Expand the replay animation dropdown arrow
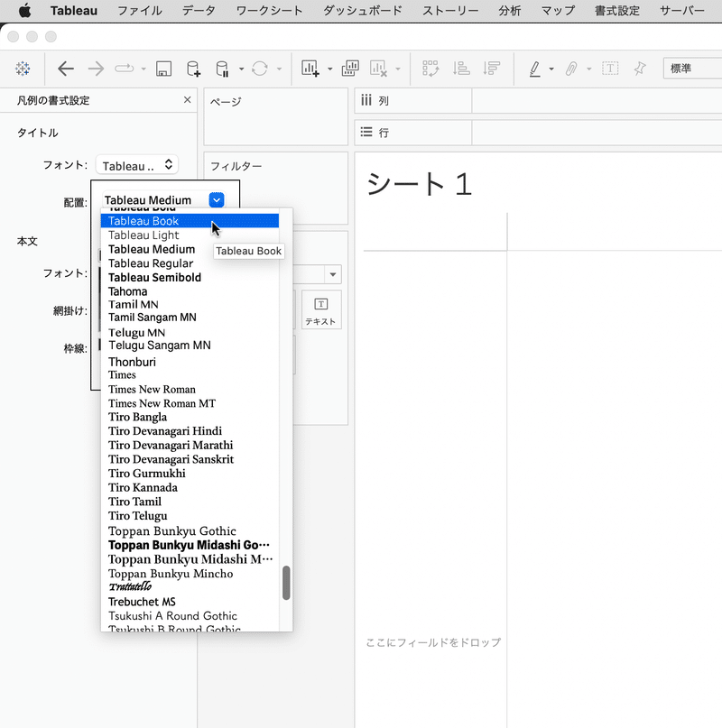 [x=143, y=69]
